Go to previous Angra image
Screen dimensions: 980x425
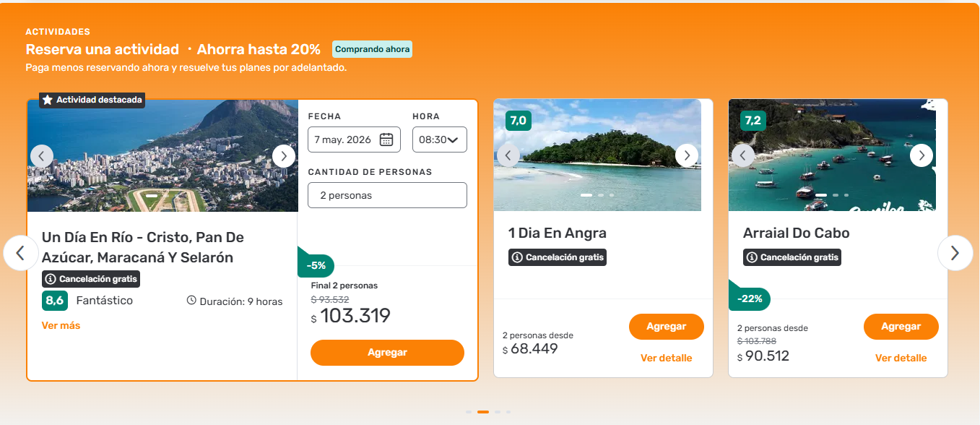(x=508, y=155)
